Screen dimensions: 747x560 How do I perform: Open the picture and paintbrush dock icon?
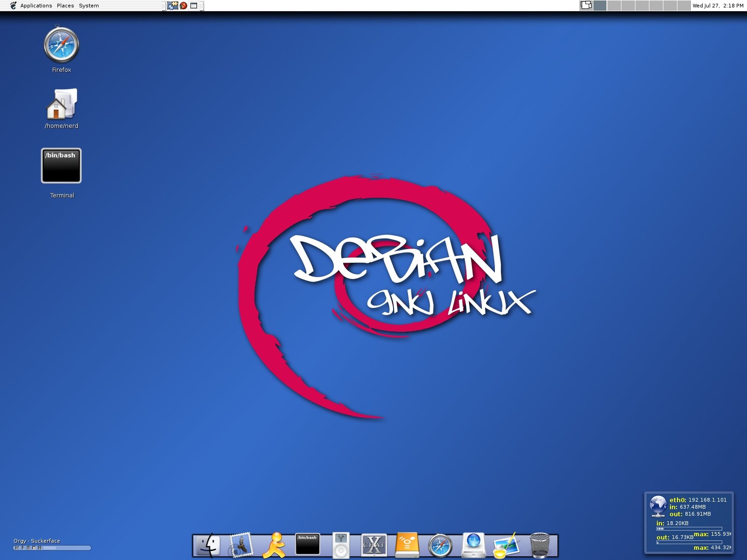tap(507, 545)
